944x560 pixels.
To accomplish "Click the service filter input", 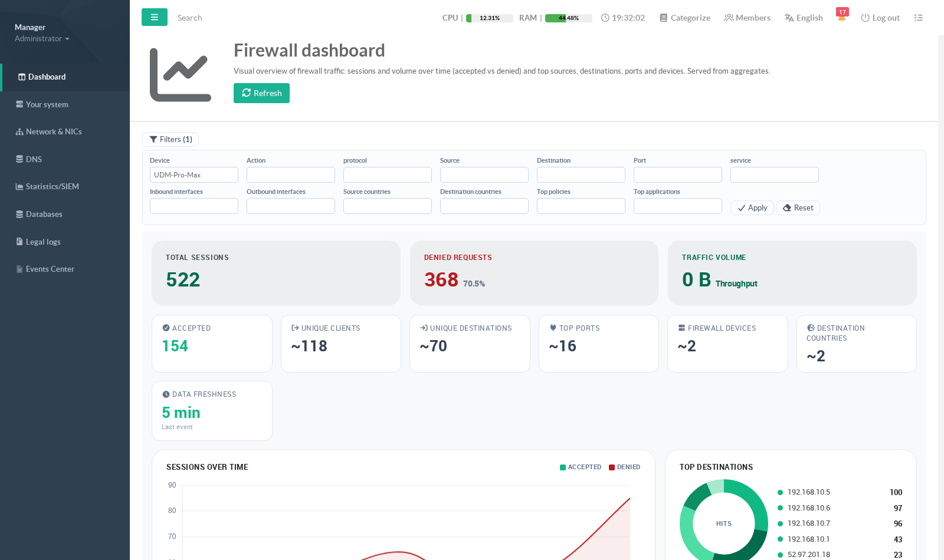I will (x=775, y=175).
